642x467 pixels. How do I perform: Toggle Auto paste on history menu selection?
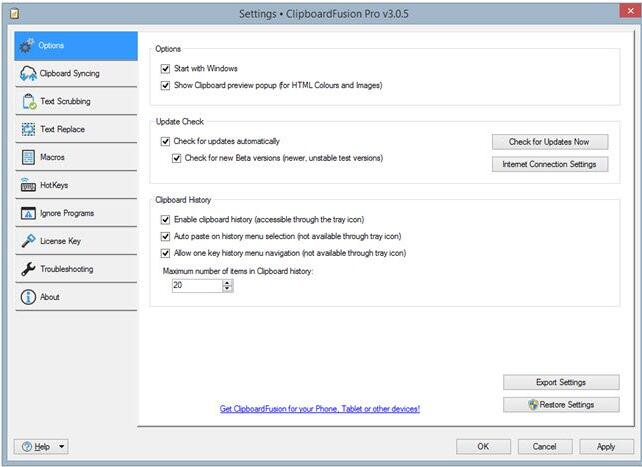[165, 237]
